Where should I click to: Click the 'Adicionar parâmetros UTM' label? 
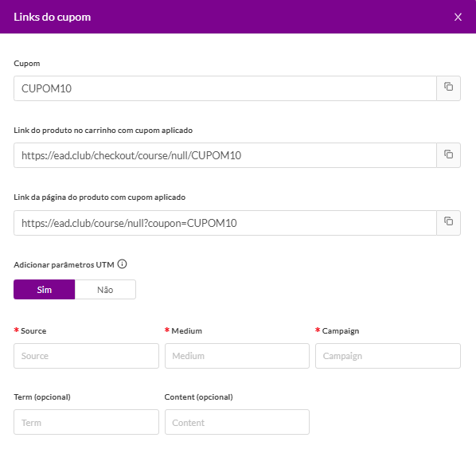coord(64,265)
